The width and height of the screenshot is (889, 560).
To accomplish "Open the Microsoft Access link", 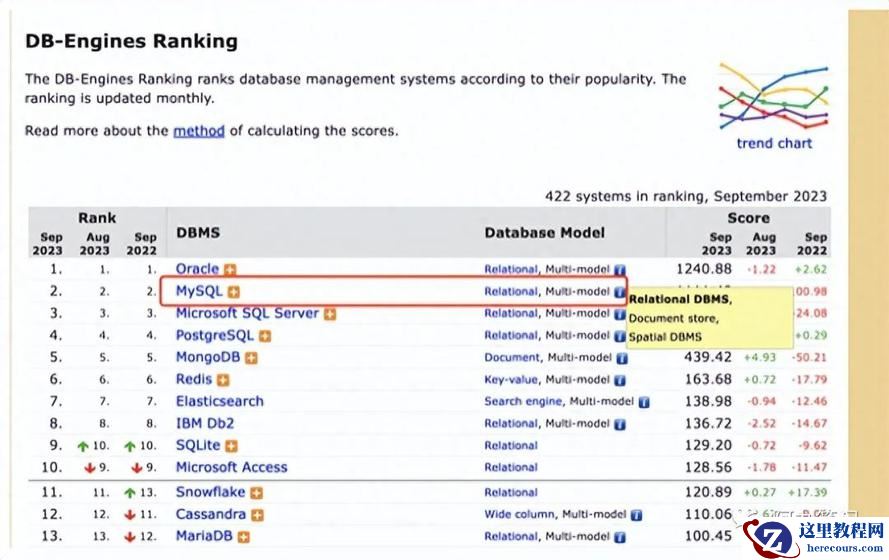I will (x=231, y=468).
